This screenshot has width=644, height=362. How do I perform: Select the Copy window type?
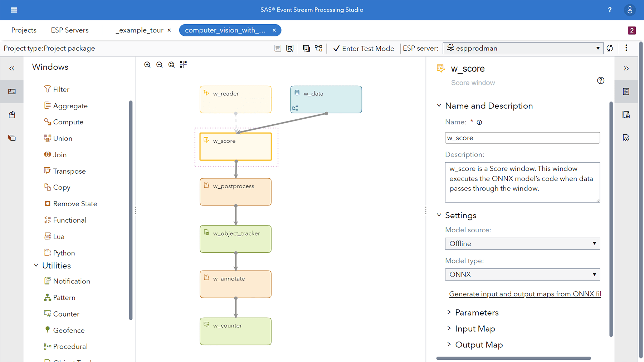pos(57,187)
